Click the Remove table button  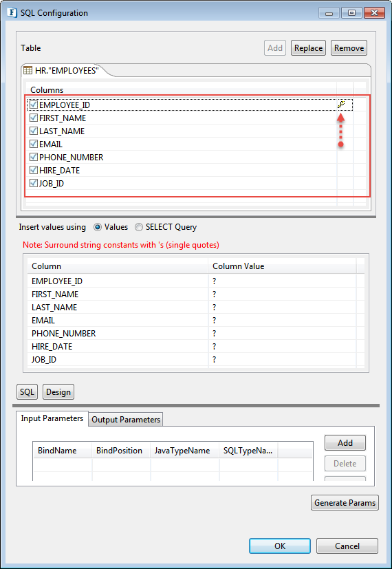click(349, 48)
